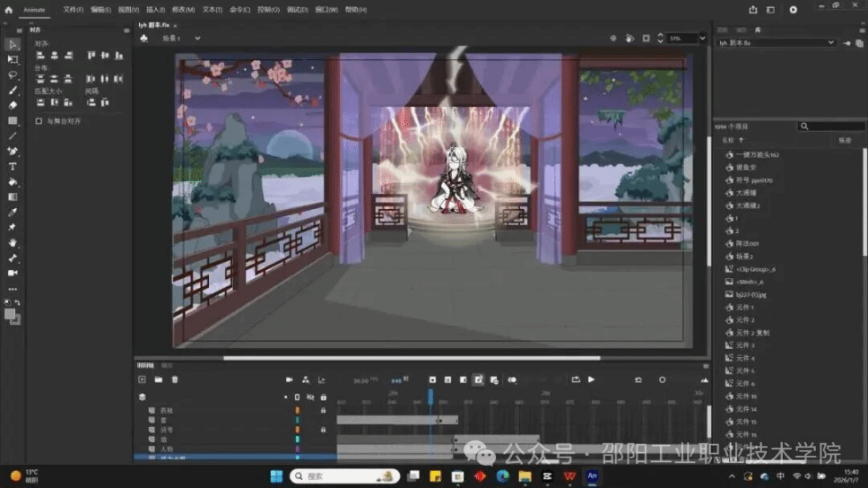Image resolution: width=868 pixels, height=488 pixels.
Task: Select the Lasso tool
Action: 13,74
